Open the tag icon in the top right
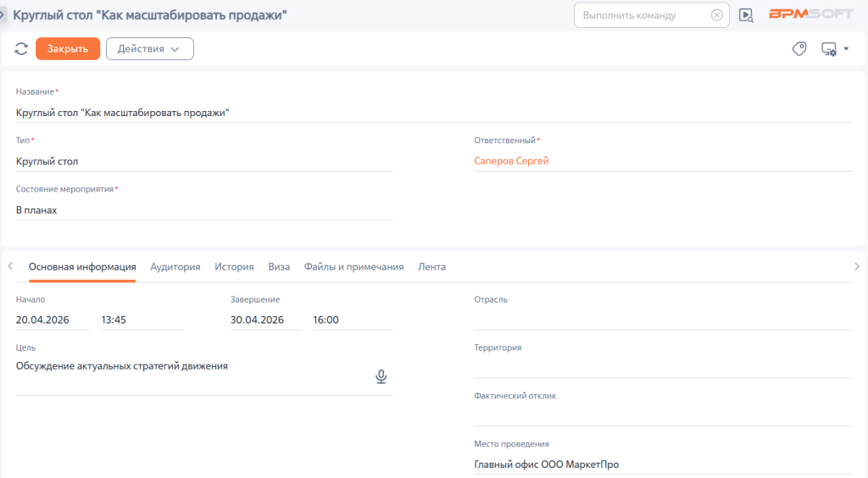This screenshot has height=478, width=868. point(798,48)
